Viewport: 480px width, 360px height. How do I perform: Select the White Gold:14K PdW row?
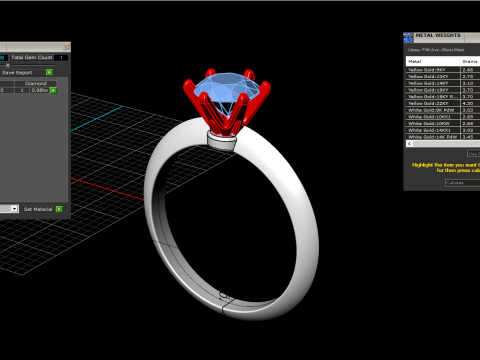pyautogui.click(x=443, y=137)
